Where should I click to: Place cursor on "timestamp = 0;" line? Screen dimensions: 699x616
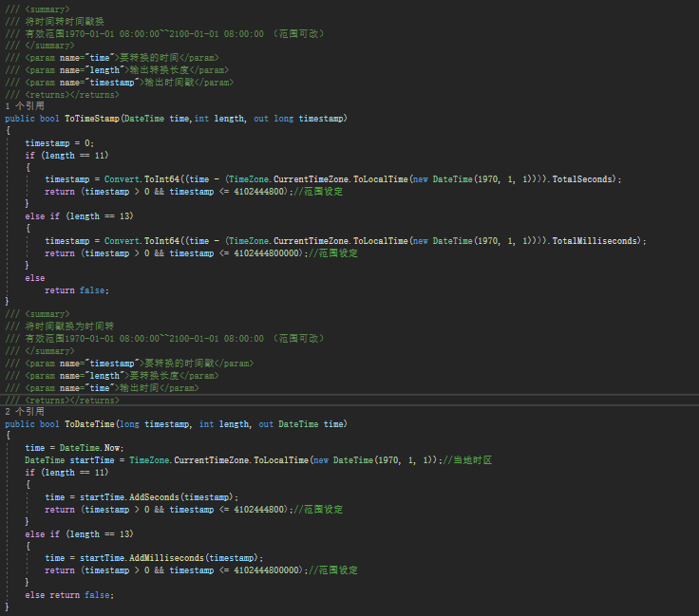point(59,143)
